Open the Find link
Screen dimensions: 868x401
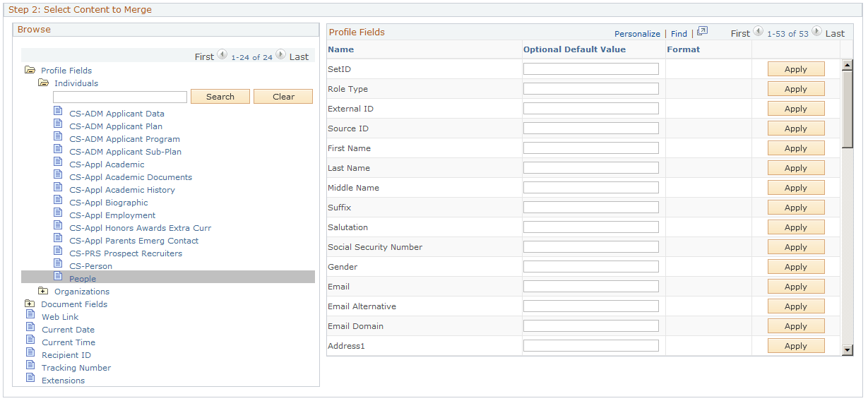tap(679, 34)
